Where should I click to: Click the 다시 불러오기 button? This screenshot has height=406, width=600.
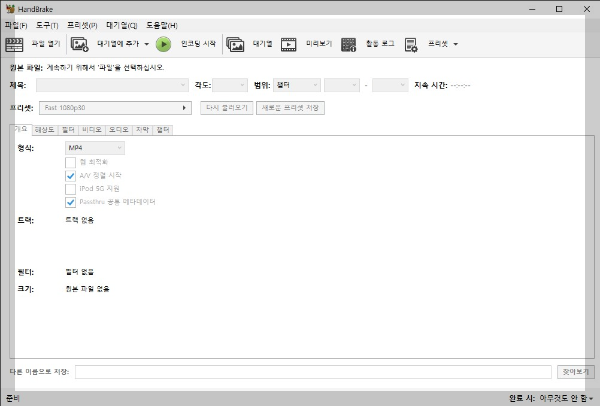(x=227, y=108)
